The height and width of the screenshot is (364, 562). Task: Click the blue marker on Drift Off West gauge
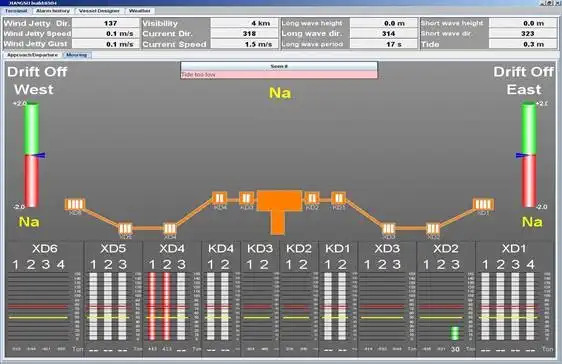(41, 155)
